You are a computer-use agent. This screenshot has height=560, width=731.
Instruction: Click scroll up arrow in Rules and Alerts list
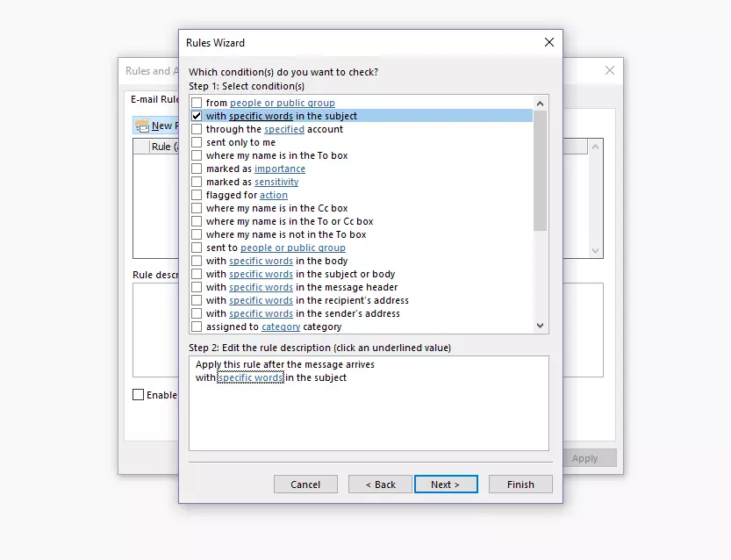pos(595,147)
